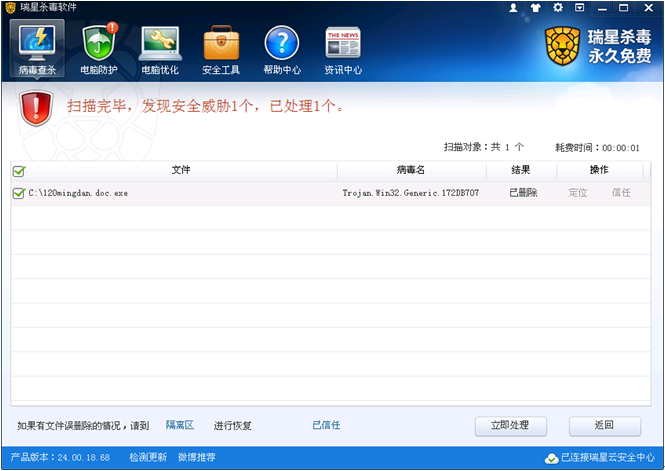Click 检测更新 to check for updates

[x=148, y=458]
